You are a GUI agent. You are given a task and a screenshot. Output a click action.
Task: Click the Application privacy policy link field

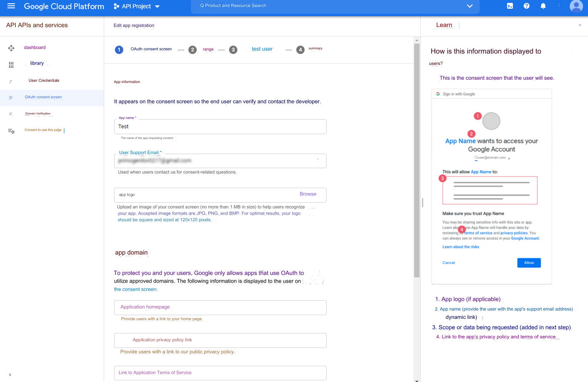tap(220, 340)
